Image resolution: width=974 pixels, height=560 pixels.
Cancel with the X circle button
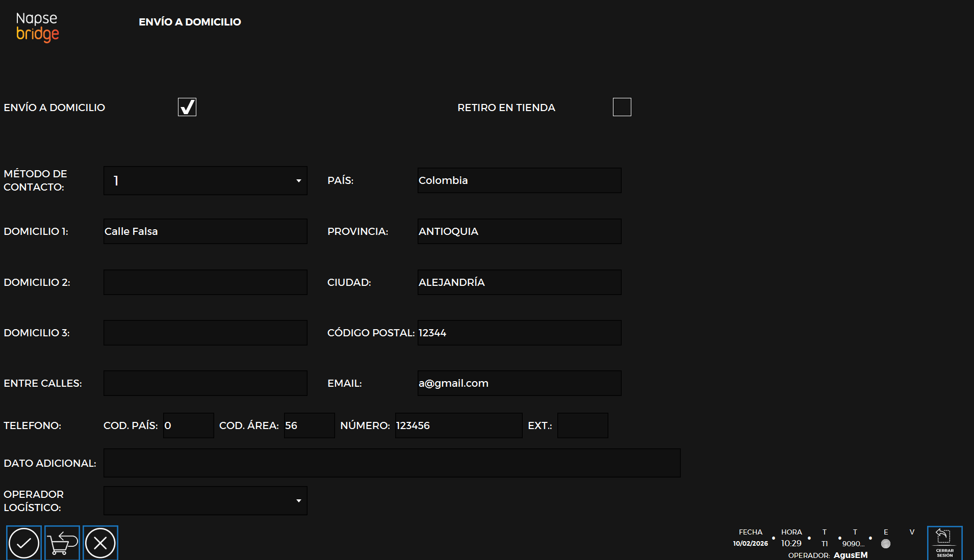tap(100, 543)
